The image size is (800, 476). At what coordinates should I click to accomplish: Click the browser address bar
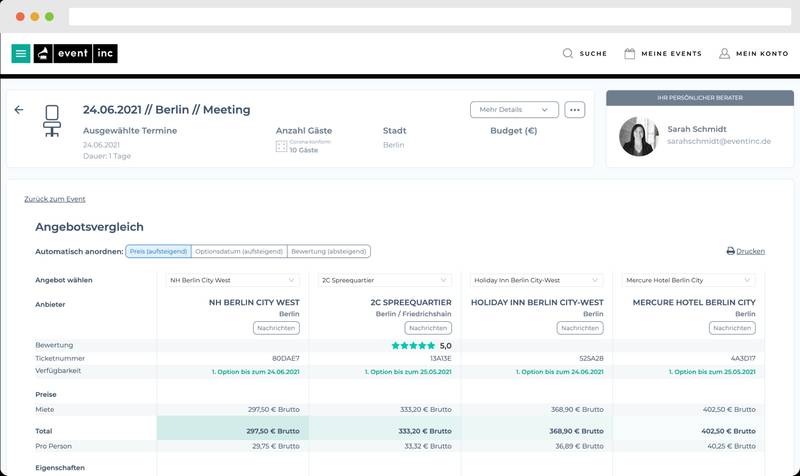tap(430, 16)
